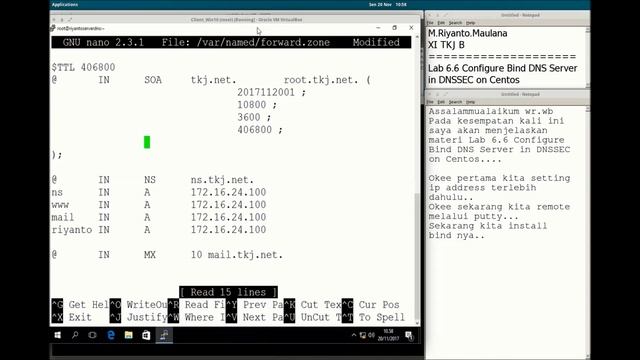Click the '^W Where Is' nano shortcut
The width and height of the screenshot is (640, 360).
coord(197,317)
